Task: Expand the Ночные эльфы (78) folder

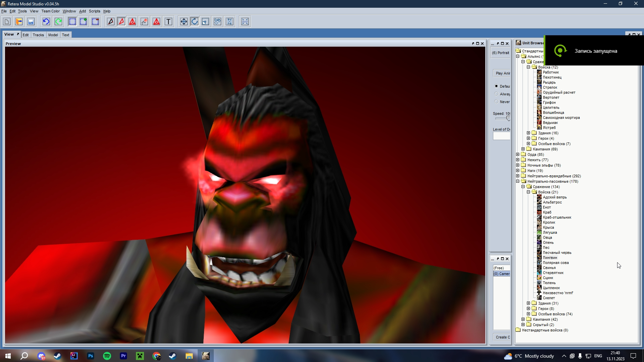Action: click(518, 165)
